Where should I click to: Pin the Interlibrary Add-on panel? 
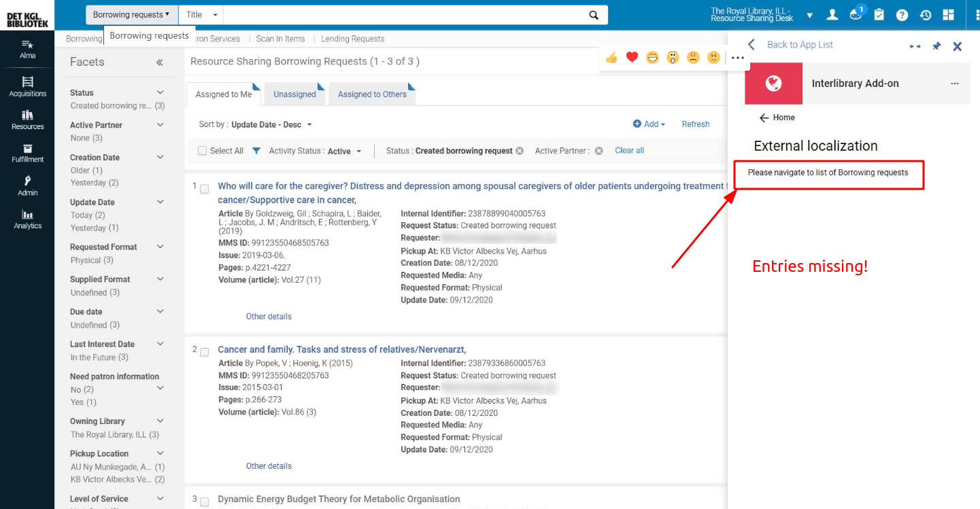point(936,46)
